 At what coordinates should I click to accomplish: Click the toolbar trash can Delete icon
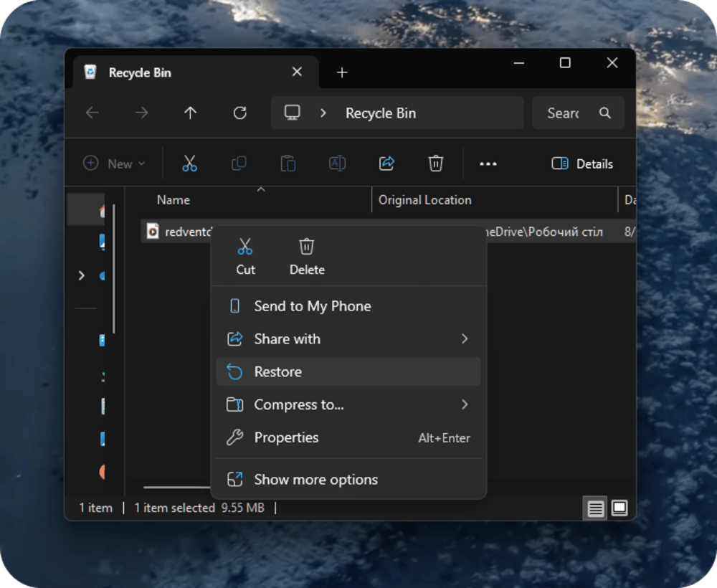[x=435, y=163]
